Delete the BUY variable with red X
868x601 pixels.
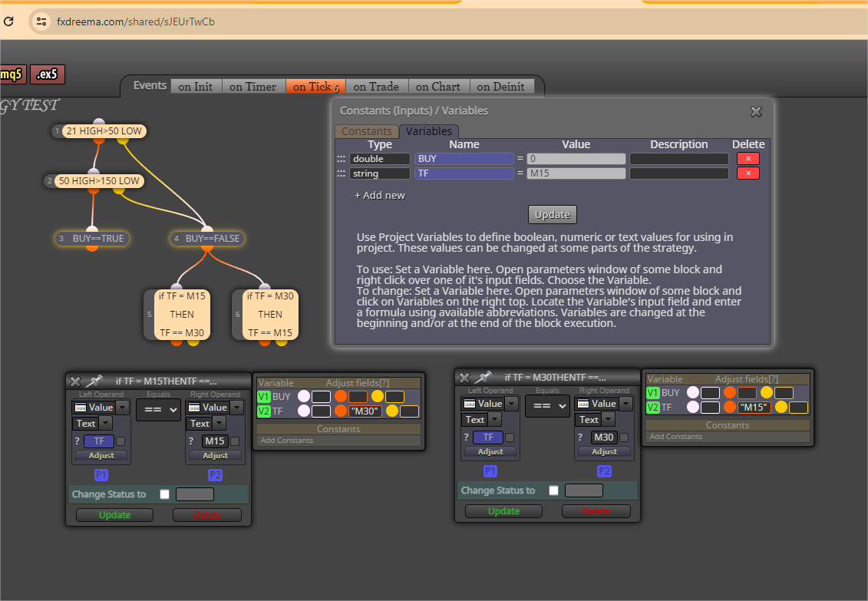tap(748, 159)
